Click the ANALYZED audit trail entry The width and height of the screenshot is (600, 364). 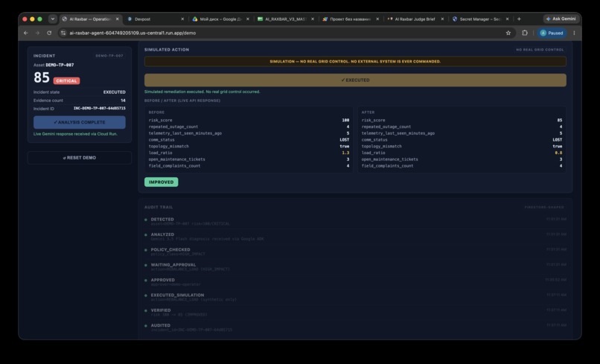pyautogui.click(x=355, y=237)
